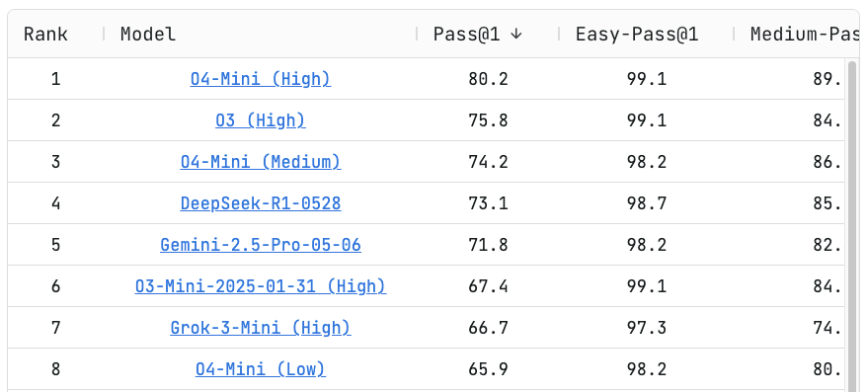Click the Pass@1 descending sort arrow
The width and height of the screenshot is (868, 392).
(515, 35)
